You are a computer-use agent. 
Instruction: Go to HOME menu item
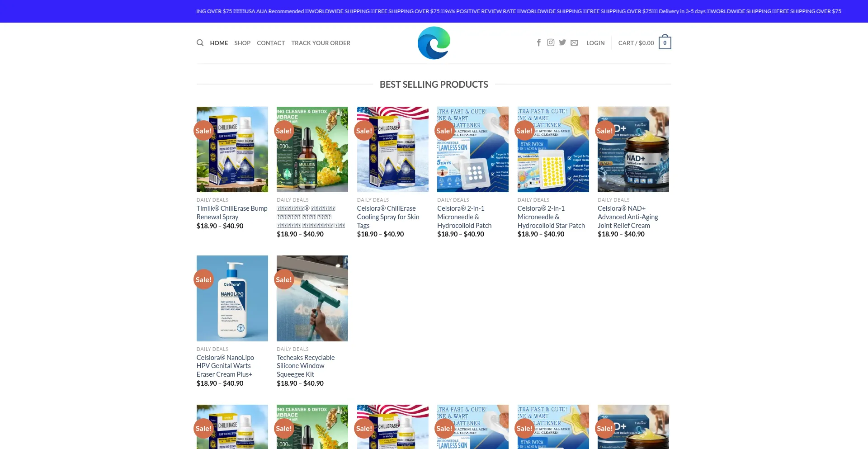point(219,43)
